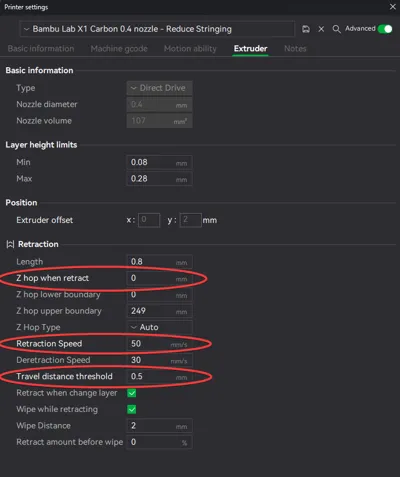Select the Notes tab

click(295, 49)
